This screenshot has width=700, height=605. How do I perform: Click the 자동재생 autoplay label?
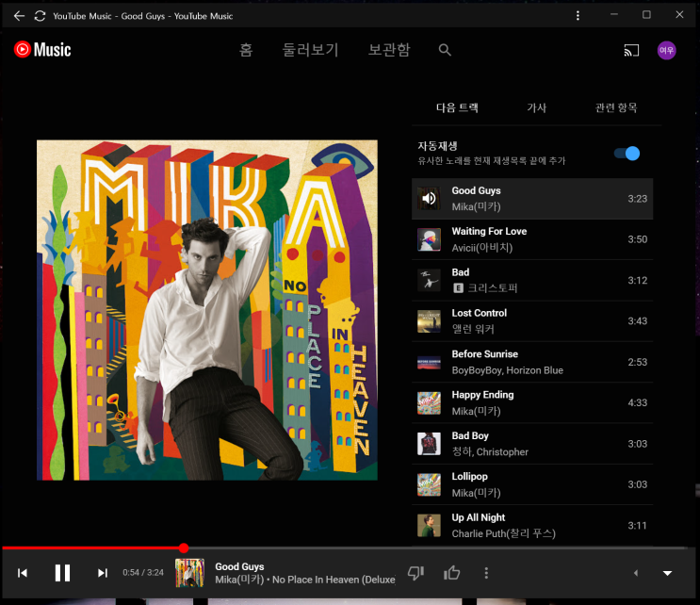pos(437,146)
